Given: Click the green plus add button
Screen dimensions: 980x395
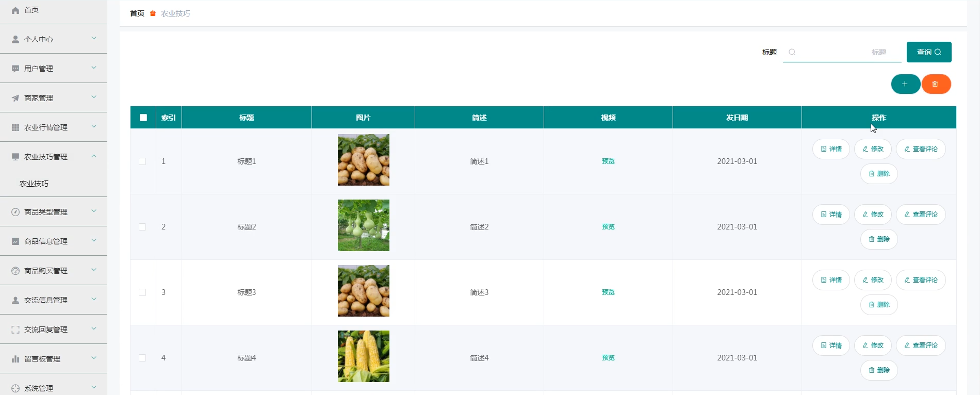Looking at the screenshot, I should 905,84.
